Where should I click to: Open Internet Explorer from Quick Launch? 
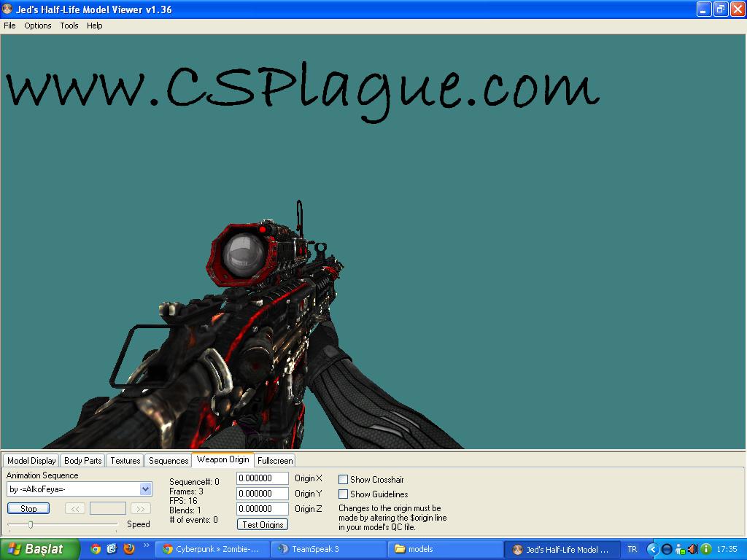click(112, 548)
